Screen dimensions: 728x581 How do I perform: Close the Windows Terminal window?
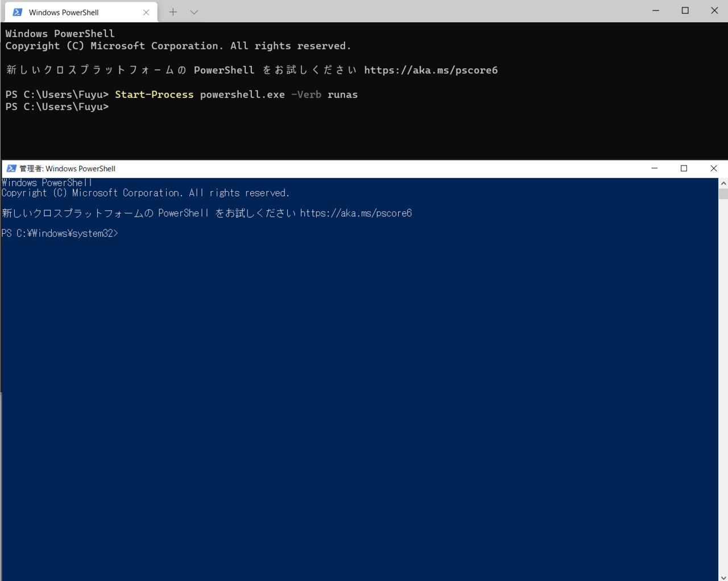[x=714, y=10]
